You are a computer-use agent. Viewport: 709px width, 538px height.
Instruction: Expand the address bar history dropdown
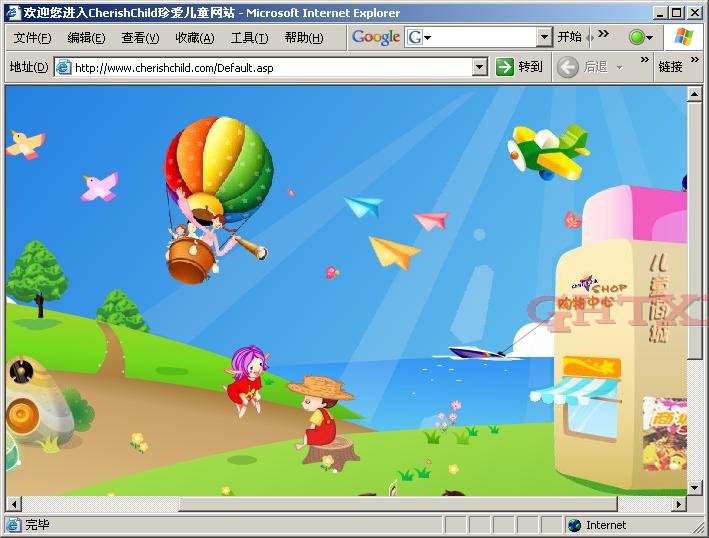[479, 67]
